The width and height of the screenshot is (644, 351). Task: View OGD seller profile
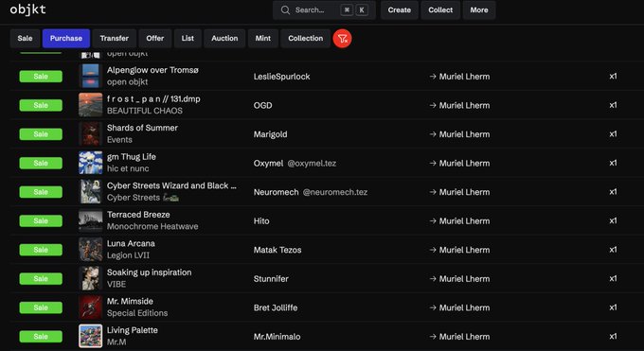click(263, 105)
